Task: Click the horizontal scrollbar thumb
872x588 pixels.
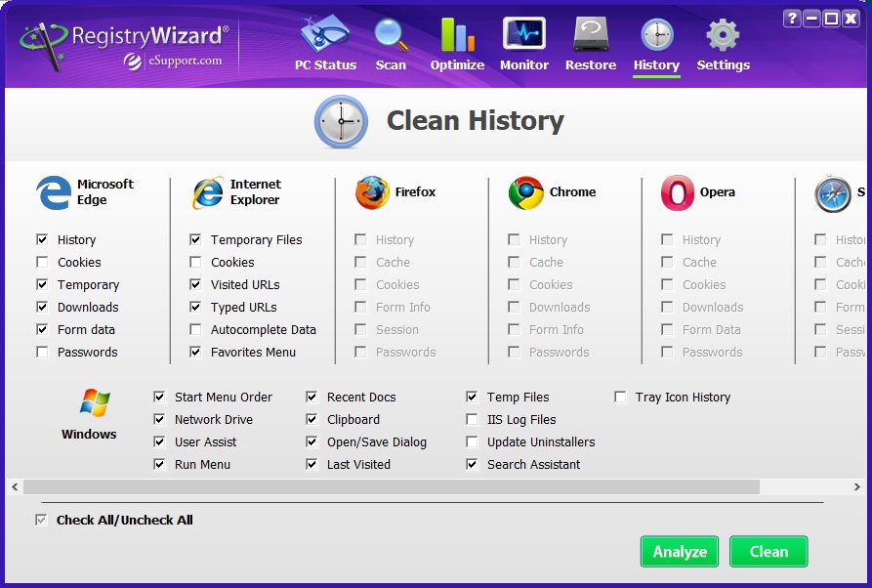Action: click(x=391, y=486)
